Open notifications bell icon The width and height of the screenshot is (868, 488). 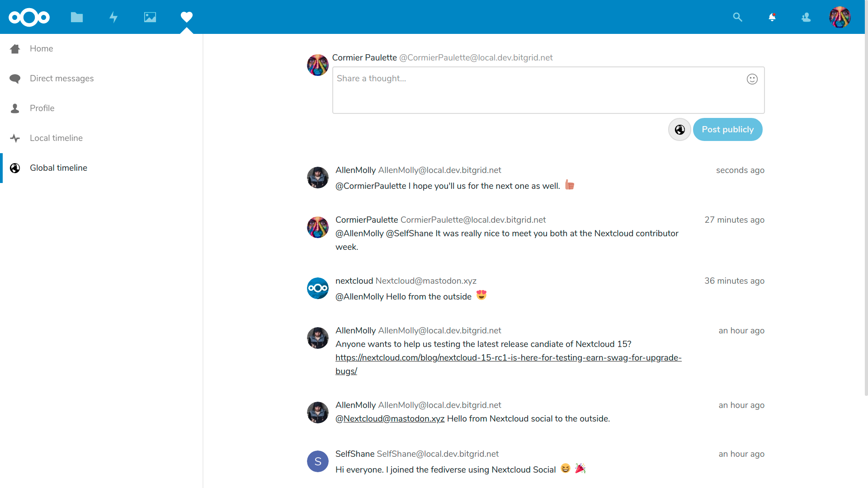point(772,17)
